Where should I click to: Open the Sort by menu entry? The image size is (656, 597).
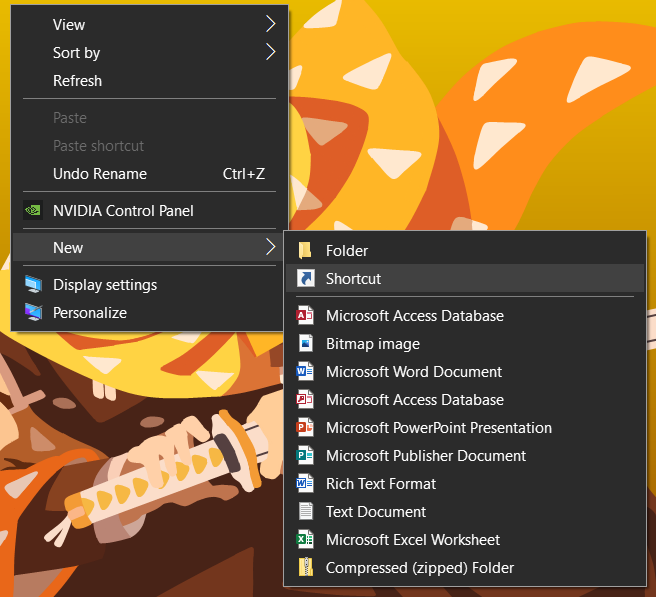click(150, 52)
